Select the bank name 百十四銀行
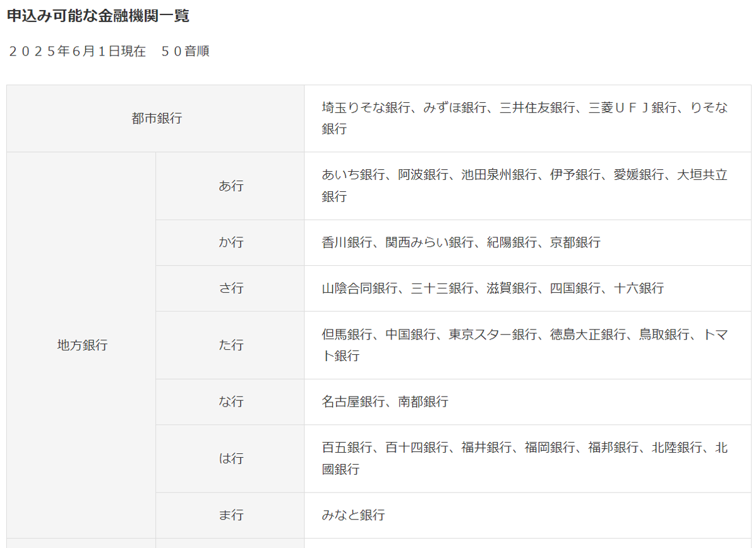This screenshot has height=548, width=756. click(x=417, y=447)
